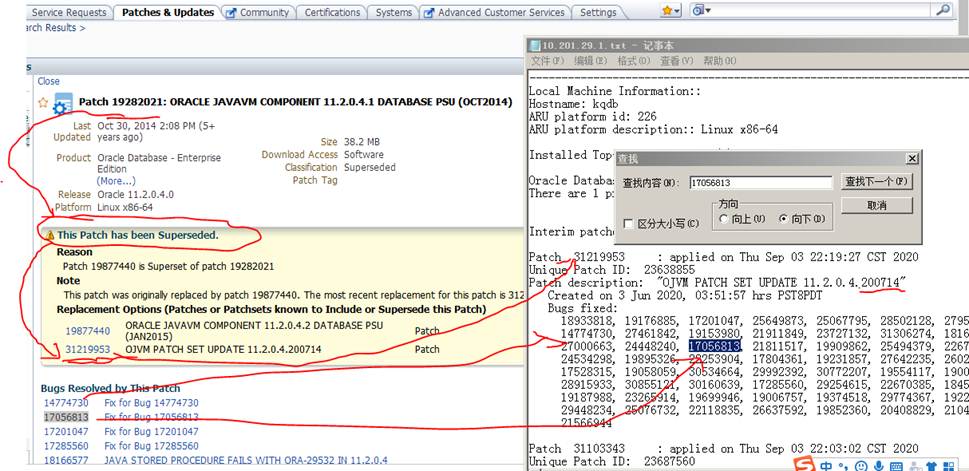969x471 pixels.
Task: Click Release value Oracle 11.2.0.4.0
Action: click(x=135, y=194)
